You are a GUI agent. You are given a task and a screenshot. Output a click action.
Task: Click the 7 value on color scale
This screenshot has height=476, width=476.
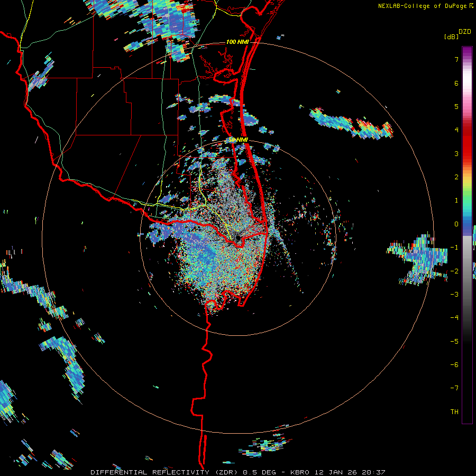(456, 59)
